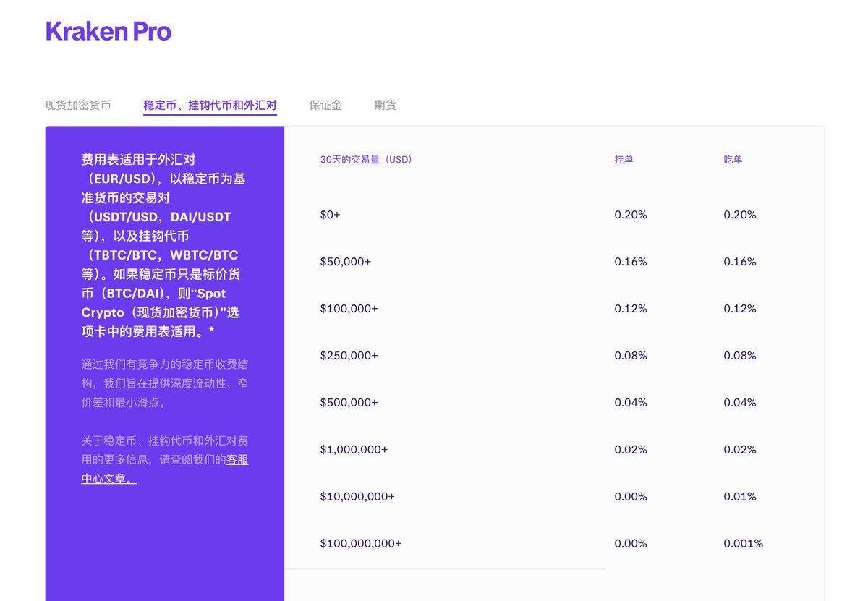
Task: Select the $250,000+ volume tier
Action: pos(349,356)
